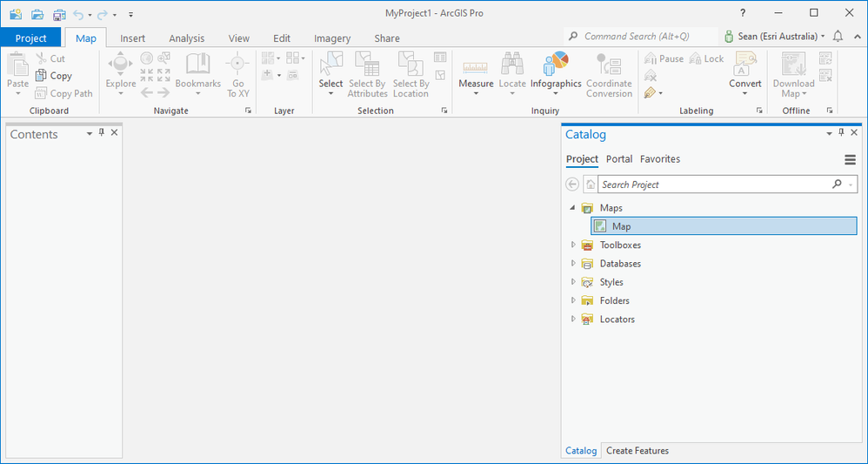868x464 pixels.
Task: Click into the Search Project field
Action: [715, 184]
